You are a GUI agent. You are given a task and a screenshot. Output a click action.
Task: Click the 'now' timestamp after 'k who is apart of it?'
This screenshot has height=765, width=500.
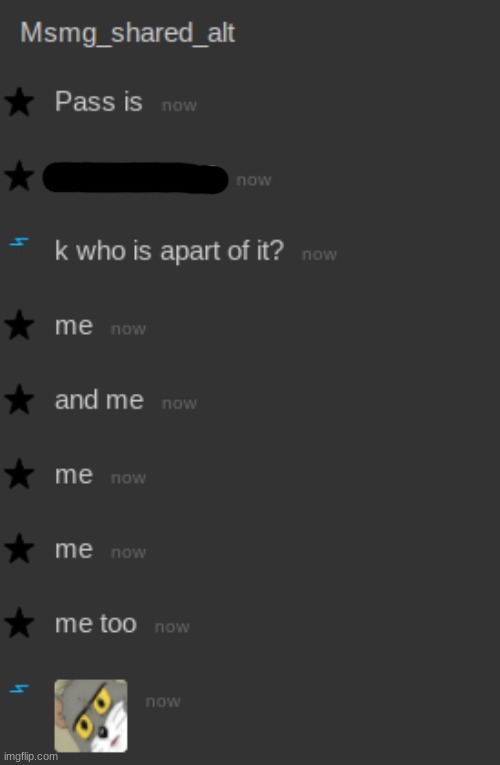coord(320,255)
